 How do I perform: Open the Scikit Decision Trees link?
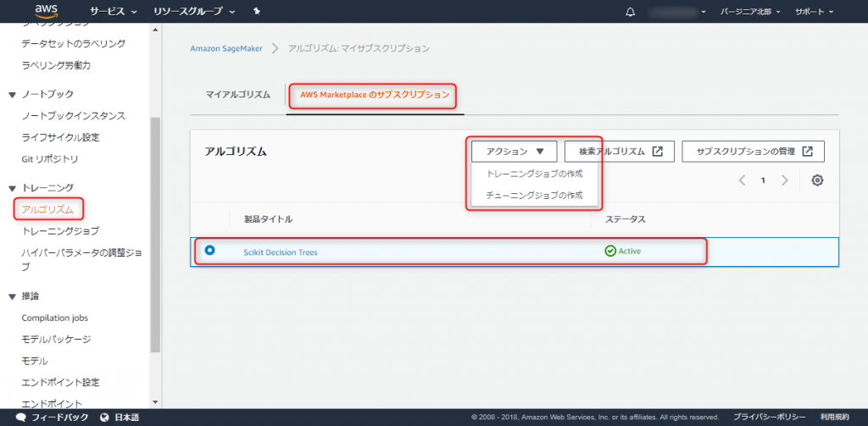pyautogui.click(x=281, y=252)
